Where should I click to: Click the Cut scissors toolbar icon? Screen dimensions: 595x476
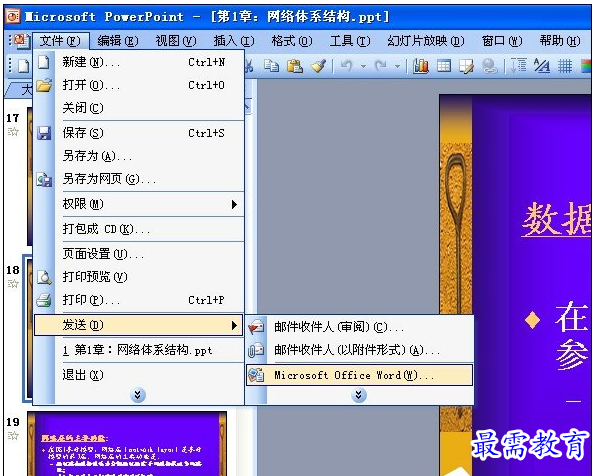pos(249,66)
